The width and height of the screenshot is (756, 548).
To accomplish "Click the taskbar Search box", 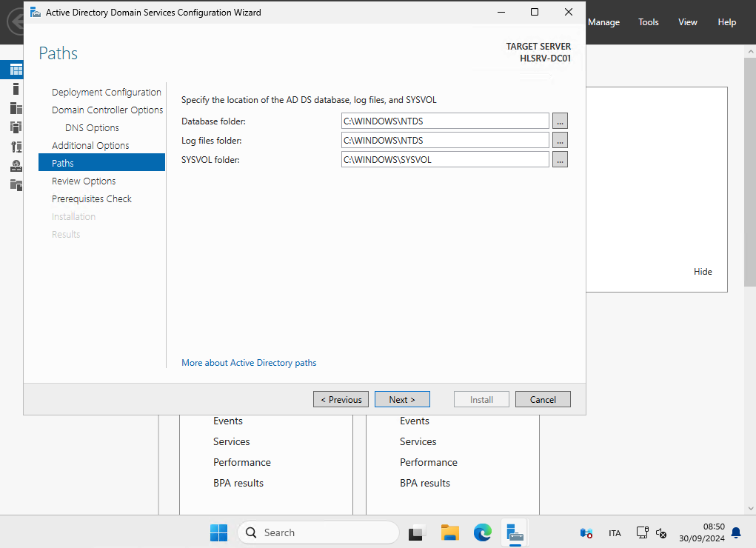I will pos(318,532).
